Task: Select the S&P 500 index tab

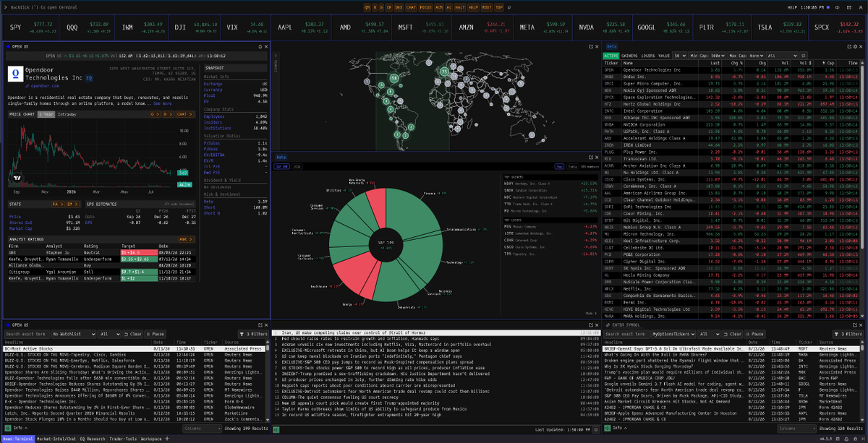Action: [282, 166]
